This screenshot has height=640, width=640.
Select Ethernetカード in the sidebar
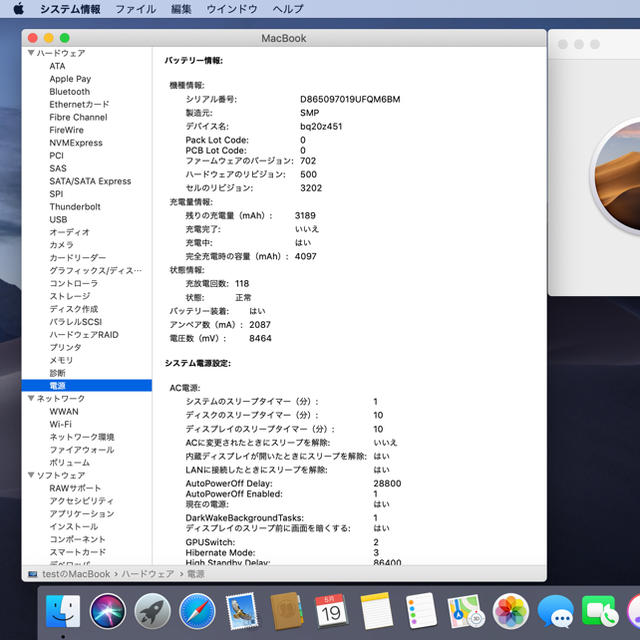[79, 104]
